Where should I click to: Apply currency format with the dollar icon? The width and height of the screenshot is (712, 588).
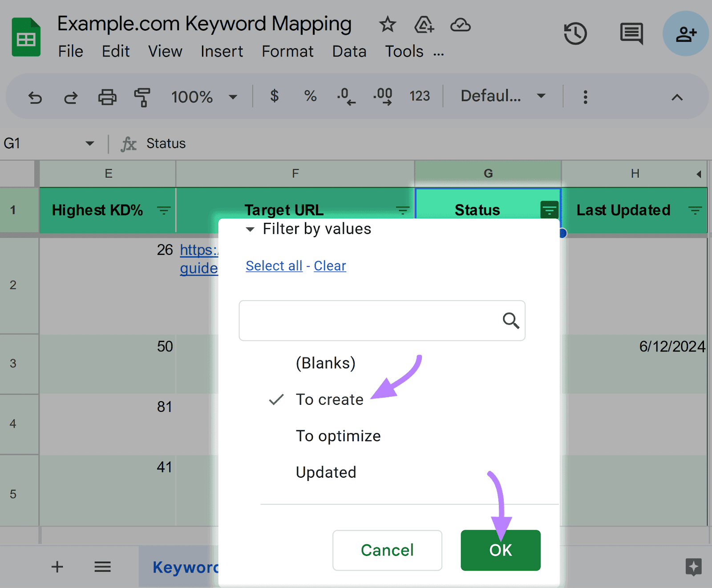click(275, 96)
